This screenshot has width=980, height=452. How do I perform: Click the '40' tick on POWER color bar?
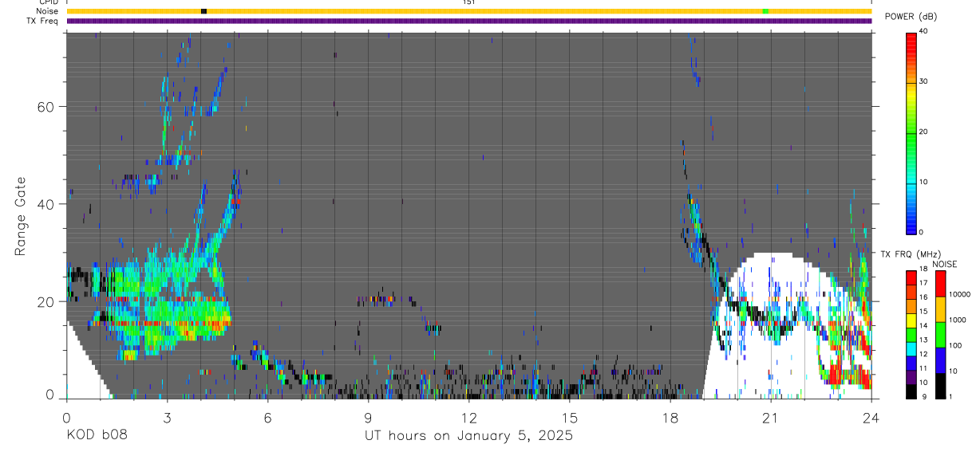[x=924, y=31]
